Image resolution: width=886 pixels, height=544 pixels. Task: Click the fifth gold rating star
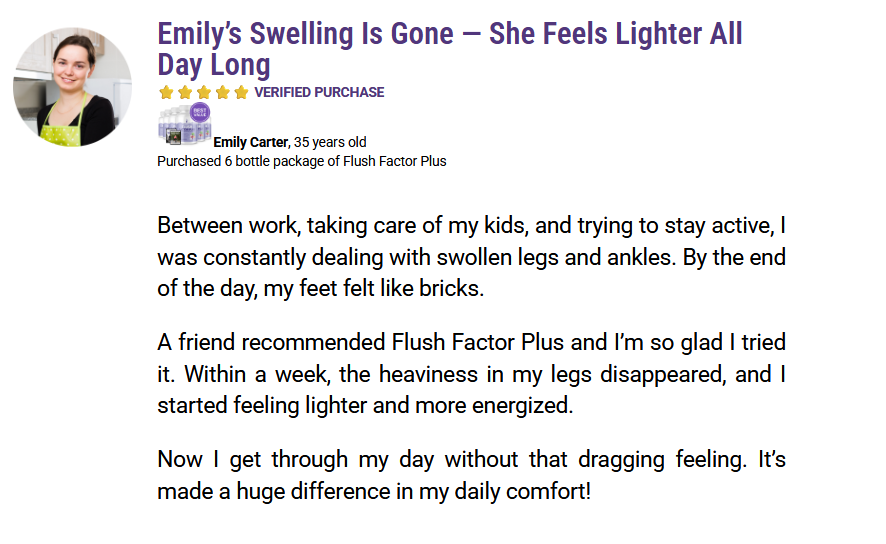241,92
